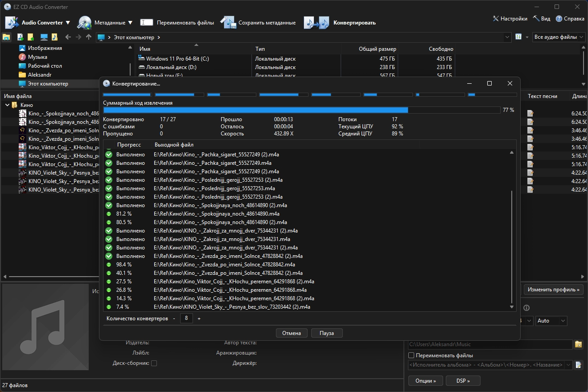Collapse the Кино folder in file list
Image resolution: width=588 pixels, height=392 pixels.
click(8, 105)
